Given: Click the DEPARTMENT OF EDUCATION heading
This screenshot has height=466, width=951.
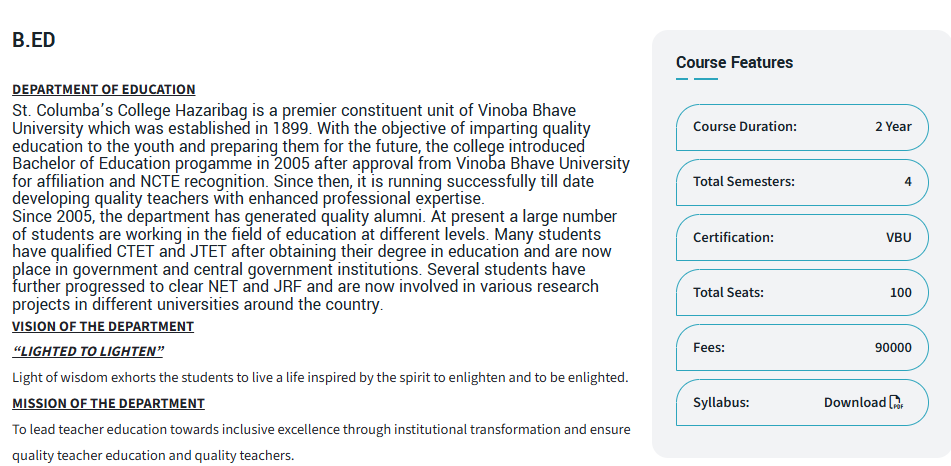Looking at the screenshot, I should pyautogui.click(x=104, y=90).
